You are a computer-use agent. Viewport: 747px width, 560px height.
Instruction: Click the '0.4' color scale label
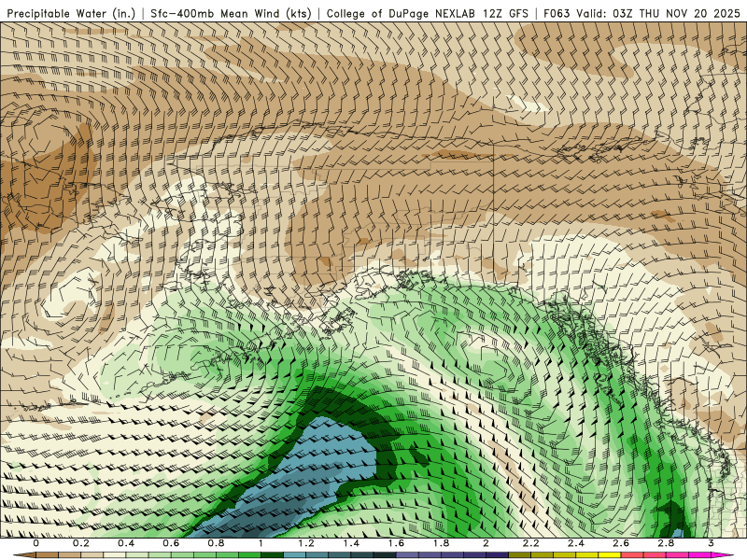tap(126, 543)
